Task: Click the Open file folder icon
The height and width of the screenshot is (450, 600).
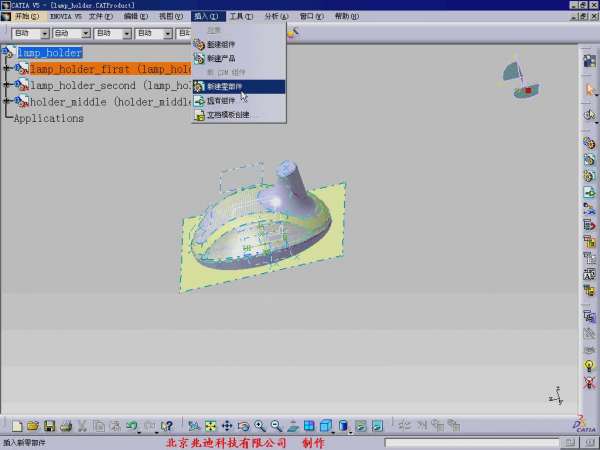Action: point(33,426)
